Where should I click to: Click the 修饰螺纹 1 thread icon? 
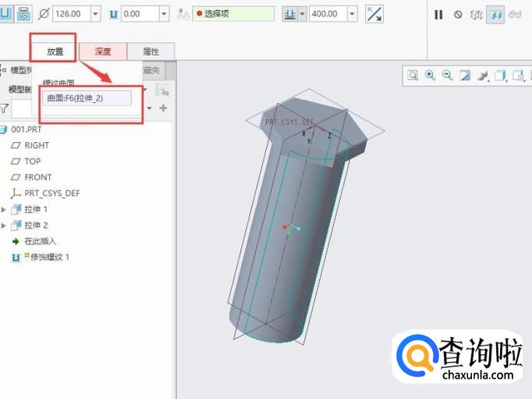(16, 258)
